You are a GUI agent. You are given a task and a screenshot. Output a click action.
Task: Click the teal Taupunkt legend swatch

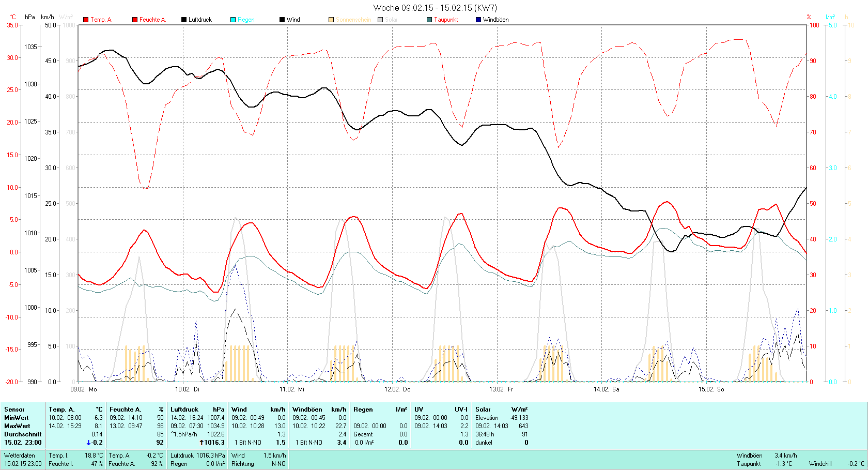click(x=429, y=20)
